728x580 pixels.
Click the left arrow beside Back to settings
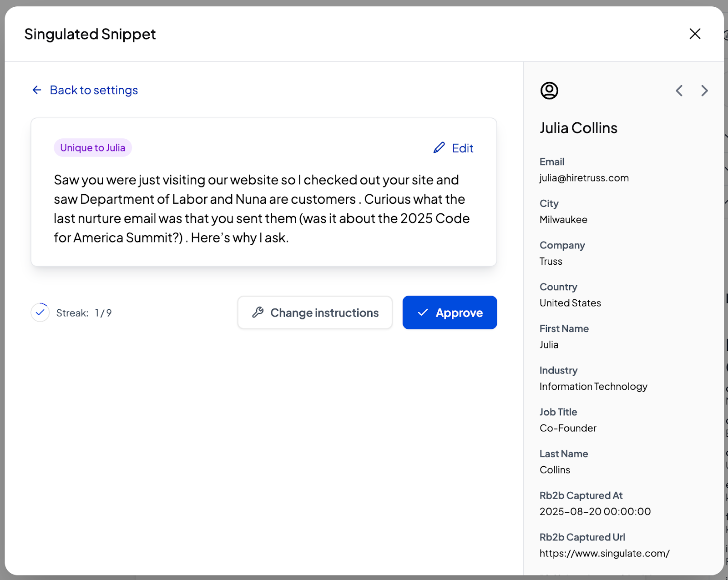pos(37,90)
